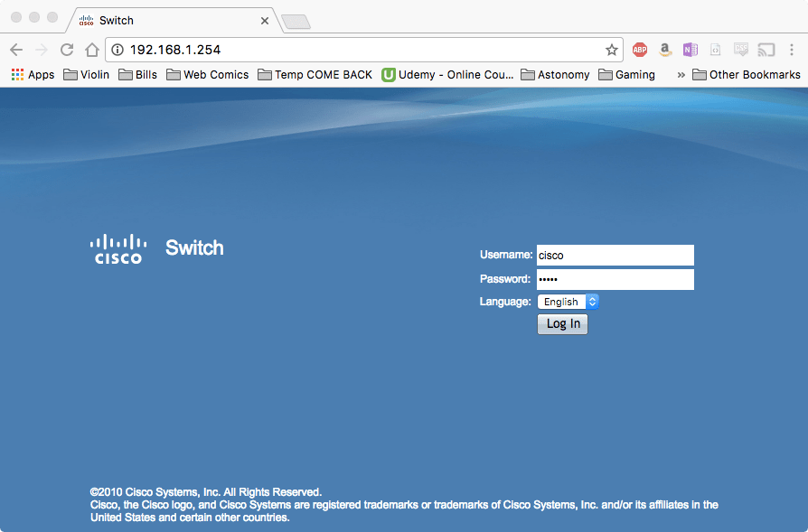Image resolution: width=808 pixels, height=532 pixels.
Task: Open the Udemy bookmark
Action: (447, 75)
